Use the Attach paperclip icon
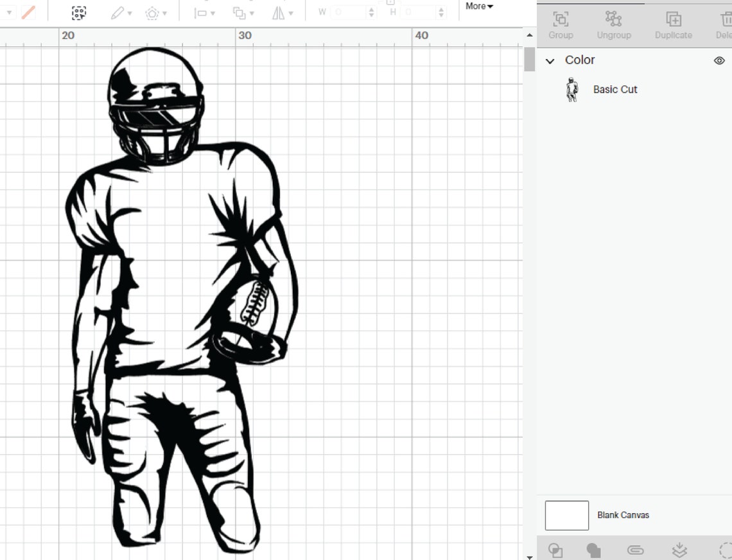Screen dimensions: 732x560 [635, 550]
